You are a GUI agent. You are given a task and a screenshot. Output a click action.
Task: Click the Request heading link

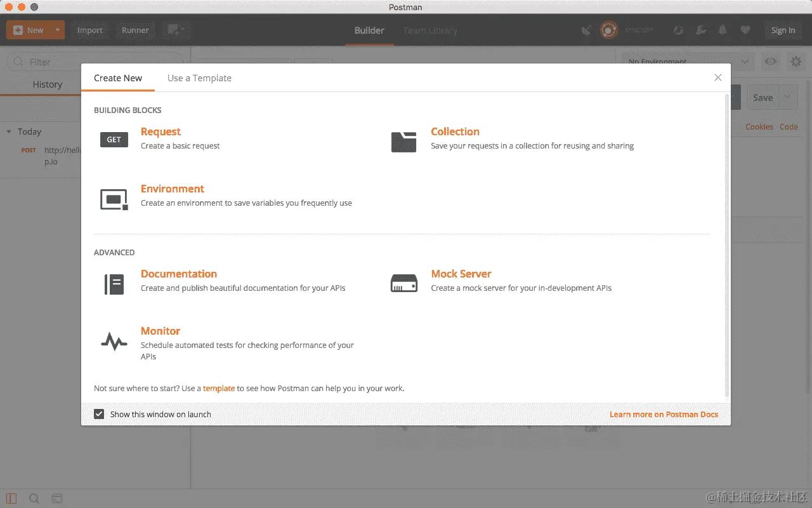(x=160, y=131)
